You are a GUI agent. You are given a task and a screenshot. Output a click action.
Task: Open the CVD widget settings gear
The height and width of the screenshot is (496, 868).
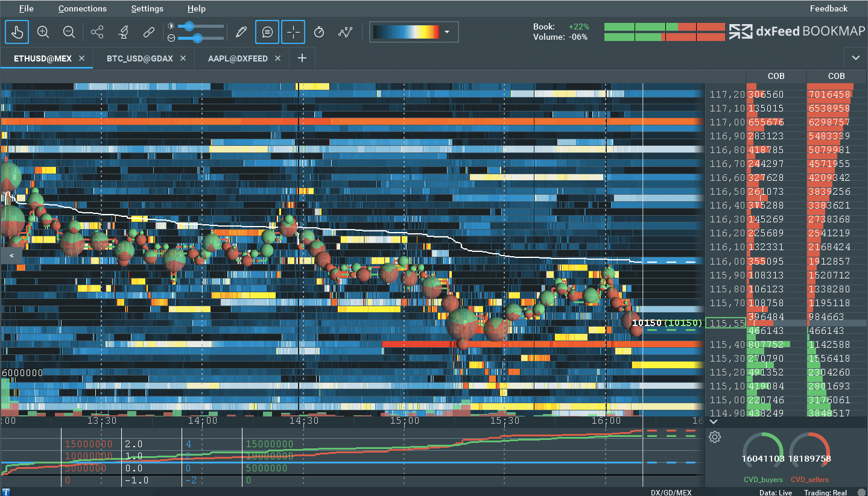[x=715, y=437]
